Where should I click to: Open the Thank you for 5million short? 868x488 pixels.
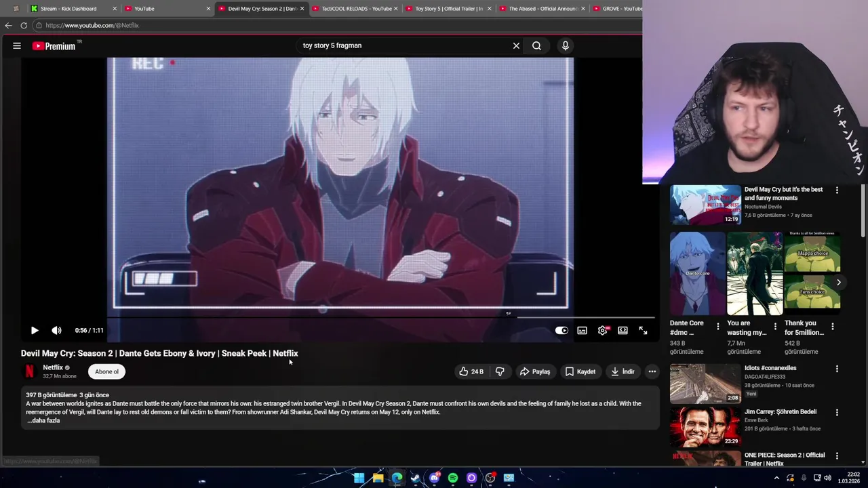(812, 274)
